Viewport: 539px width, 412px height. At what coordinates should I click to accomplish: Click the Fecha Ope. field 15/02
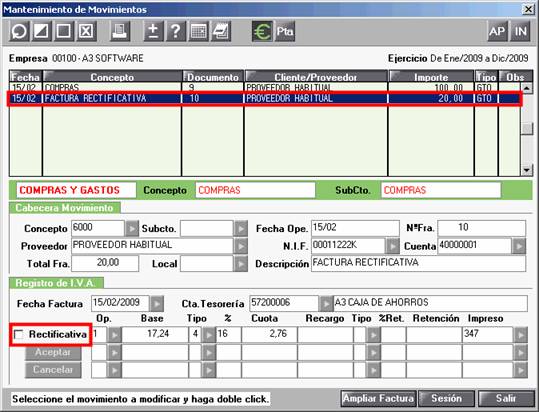(x=355, y=228)
